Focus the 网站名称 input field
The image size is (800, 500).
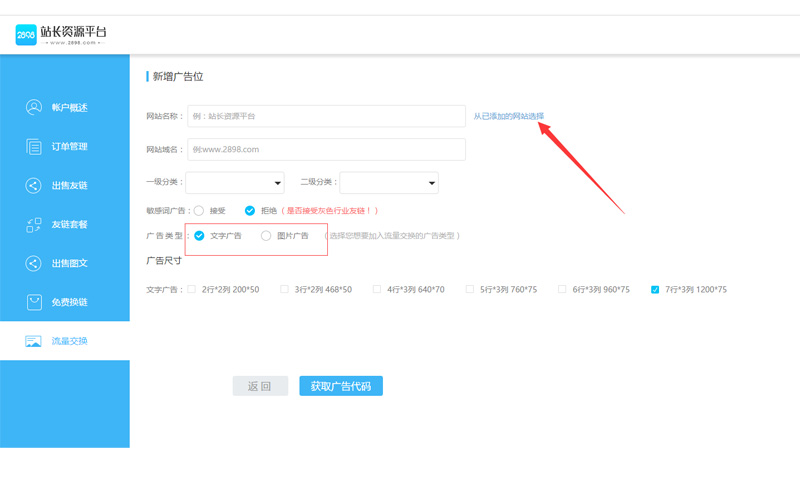[x=326, y=117]
